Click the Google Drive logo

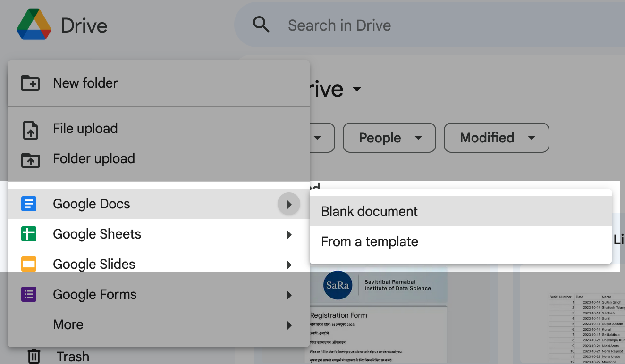point(34,25)
